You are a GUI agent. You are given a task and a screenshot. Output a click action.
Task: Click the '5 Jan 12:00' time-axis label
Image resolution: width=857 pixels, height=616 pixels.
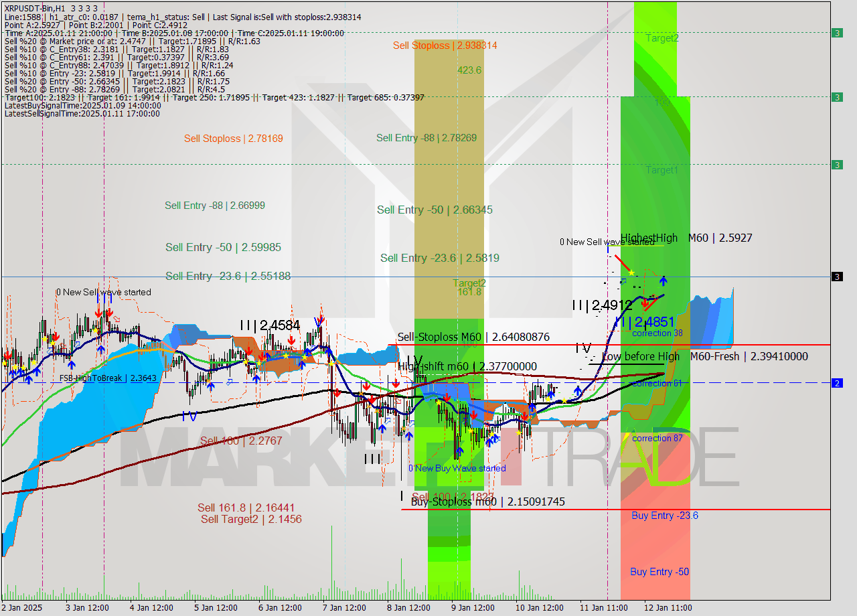click(x=216, y=607)
